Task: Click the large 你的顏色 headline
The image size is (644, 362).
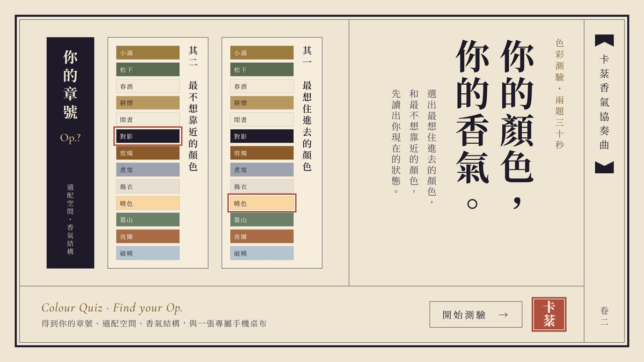Action: (x=517, y=124)
